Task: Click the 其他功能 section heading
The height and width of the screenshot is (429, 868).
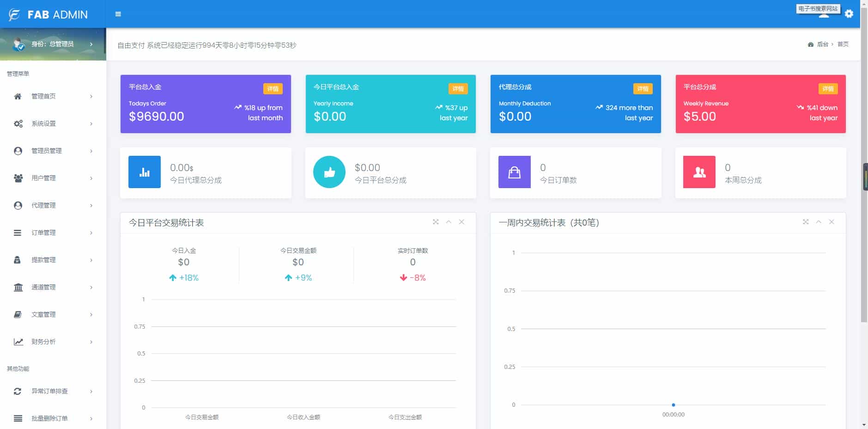Action: tap(18, 369)
